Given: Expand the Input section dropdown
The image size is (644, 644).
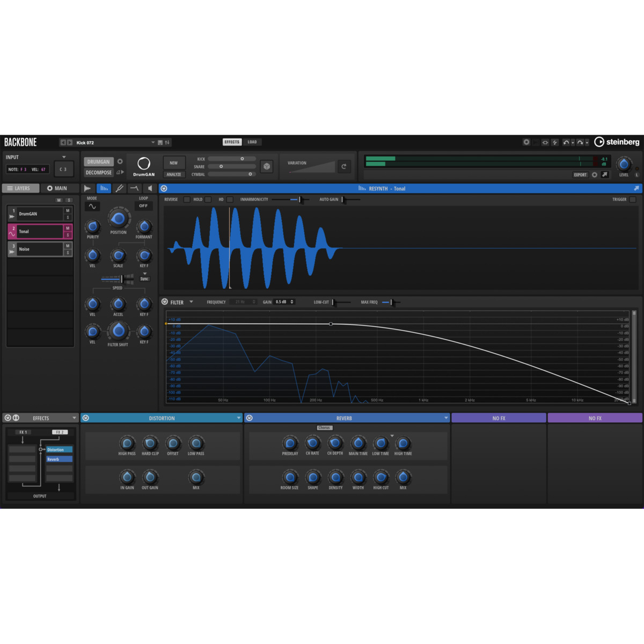Looking at the screenshot, I should pyautogui.click(x=64, y=157).
